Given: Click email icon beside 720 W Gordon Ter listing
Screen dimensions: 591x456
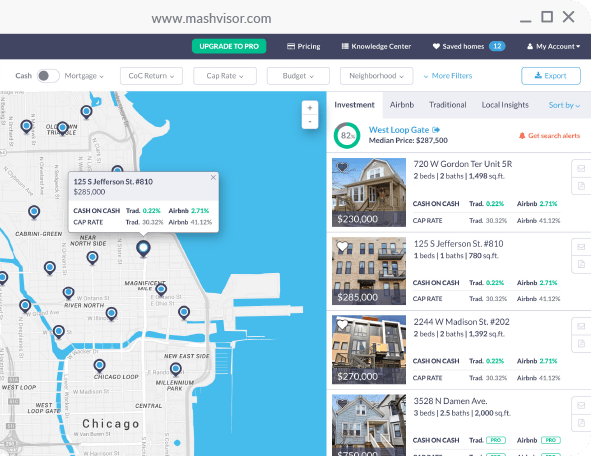Looking at the screenshot, I should [x=581, y=168].
